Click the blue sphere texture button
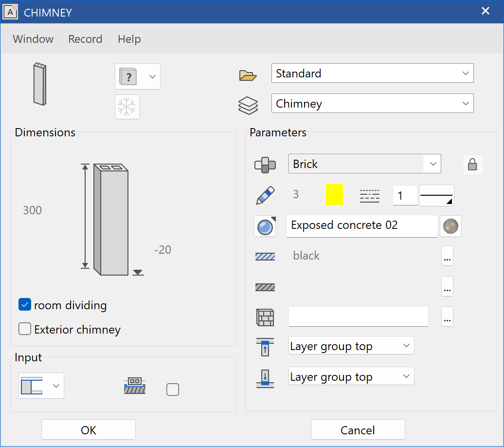 coord(265,226)
